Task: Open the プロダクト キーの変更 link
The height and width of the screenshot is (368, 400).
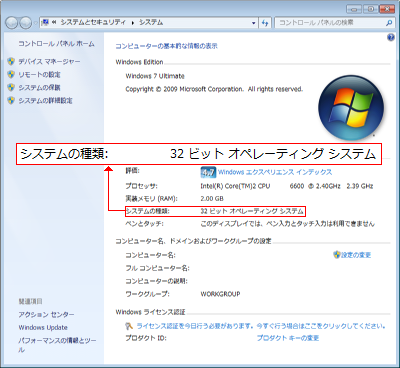Action: coord(288,338)
